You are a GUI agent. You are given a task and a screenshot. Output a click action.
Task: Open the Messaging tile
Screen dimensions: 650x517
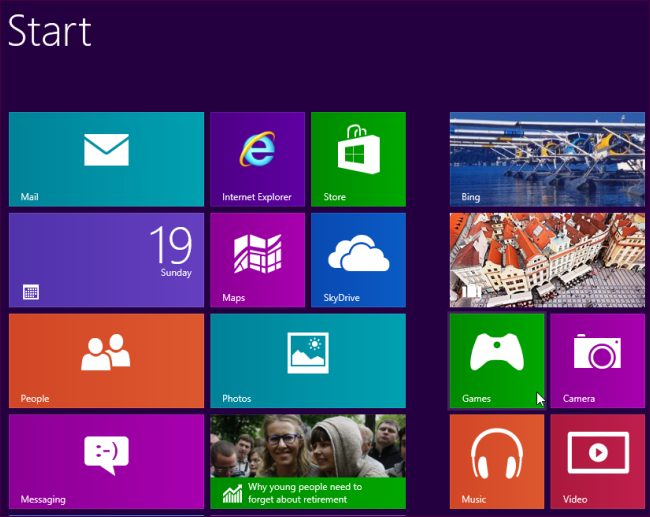(x=106, y=461)
